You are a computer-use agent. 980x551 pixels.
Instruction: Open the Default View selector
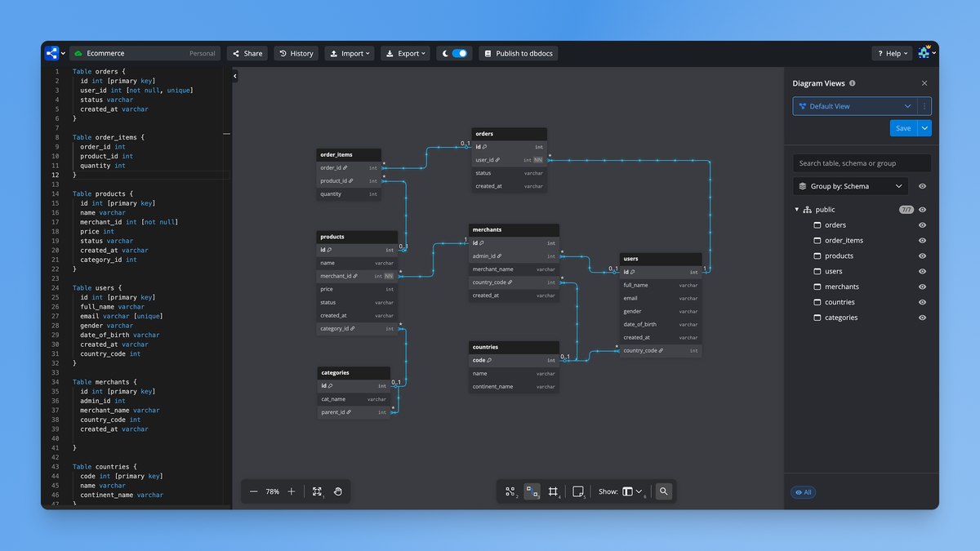(855, 106)
